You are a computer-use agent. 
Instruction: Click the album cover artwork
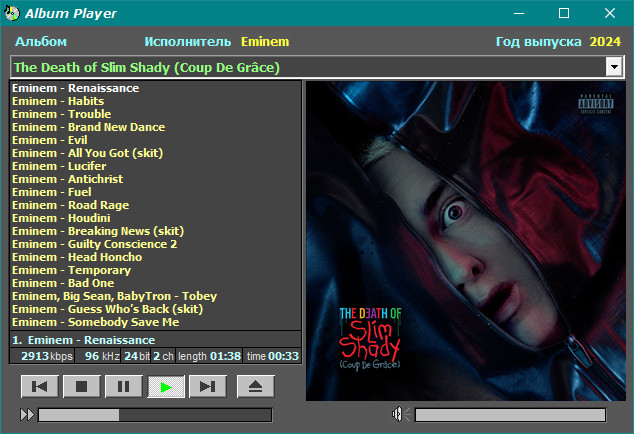[x=465, y=241]
